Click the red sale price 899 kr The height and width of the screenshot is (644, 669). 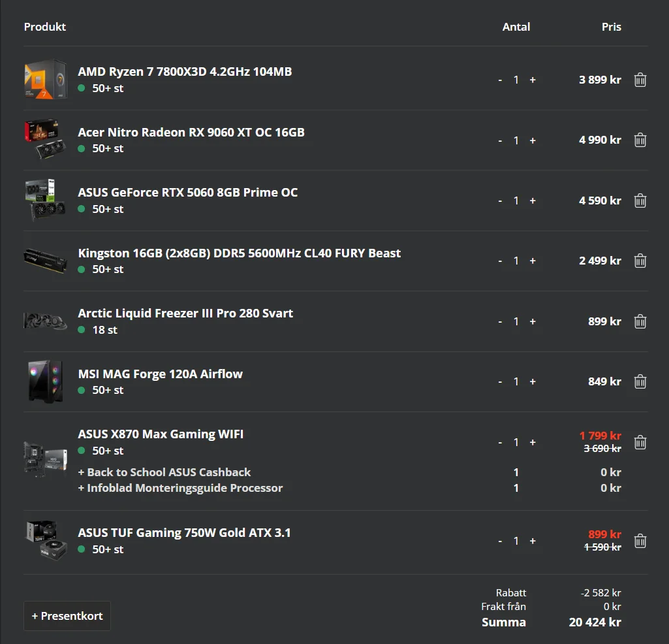tap(604, 534)
